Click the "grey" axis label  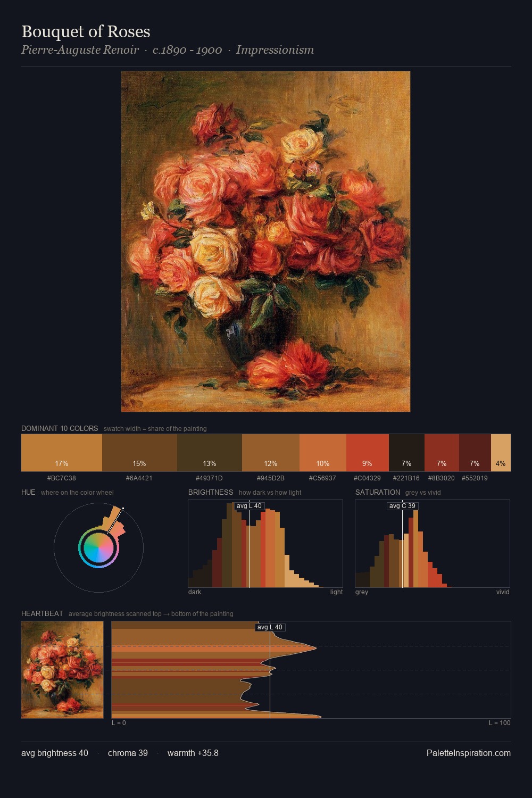point(362,592)
